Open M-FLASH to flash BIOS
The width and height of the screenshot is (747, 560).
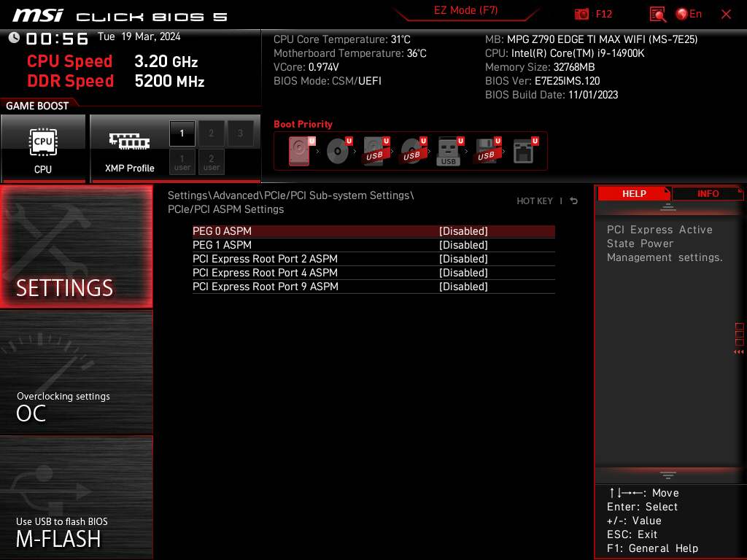pyautogui.click(x=76, y=497)
